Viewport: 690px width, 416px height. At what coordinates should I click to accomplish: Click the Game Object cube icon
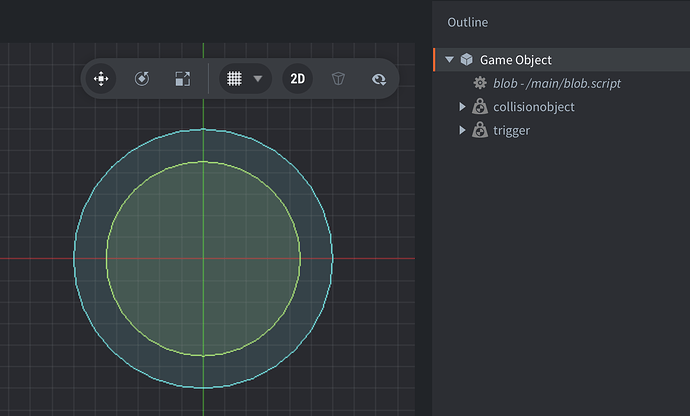pyautogui.click(x=467, y=60)
